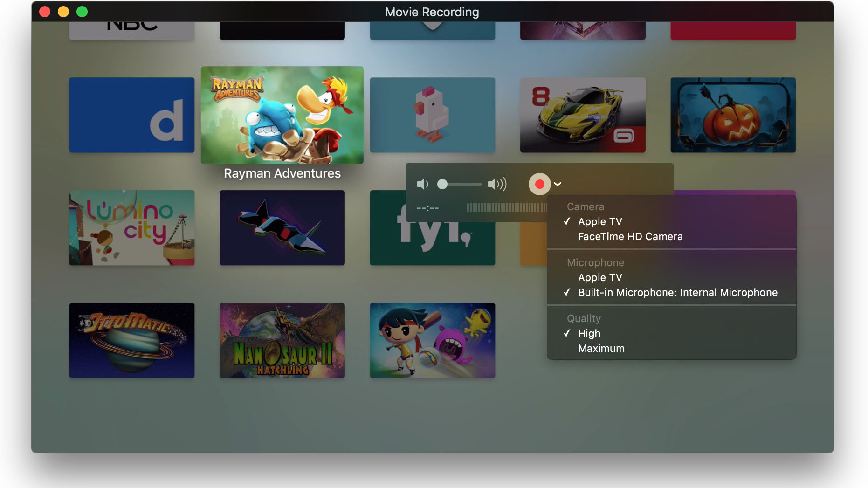This screenshot has width=868, height=488.
Task: Open the Rayman Adventures app tile
Action: pos(282,115)
